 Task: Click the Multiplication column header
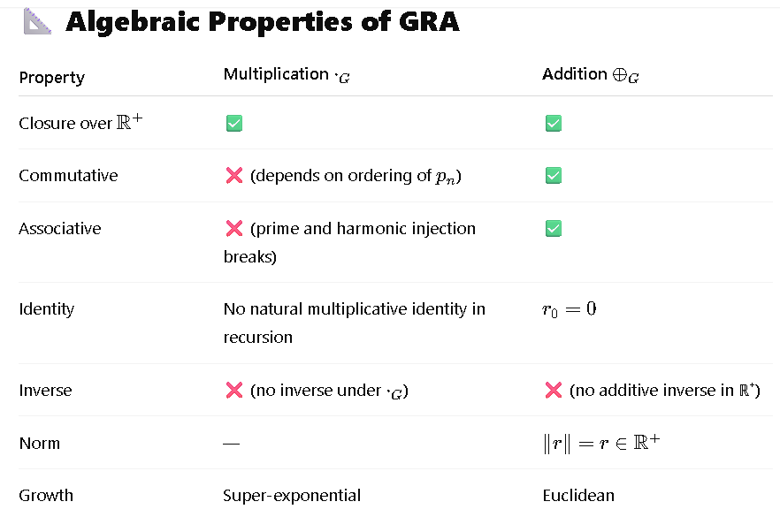(x=287, y=74)
